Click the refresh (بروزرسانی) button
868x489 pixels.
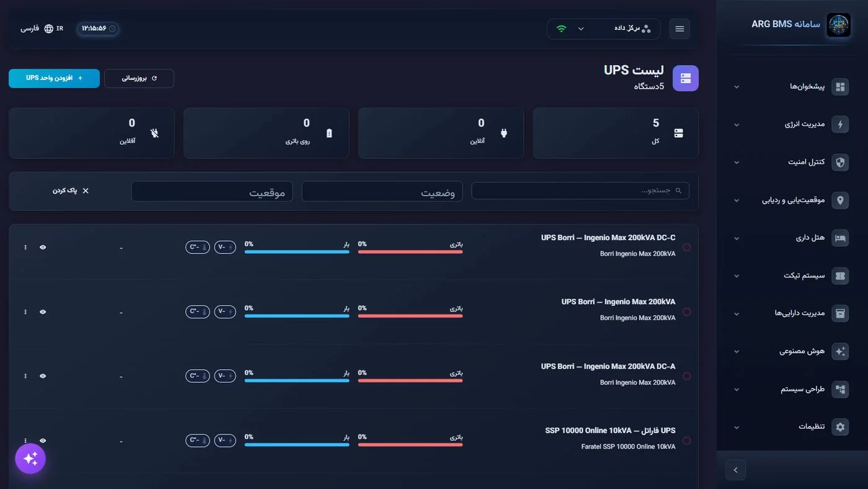click(139, 78)
